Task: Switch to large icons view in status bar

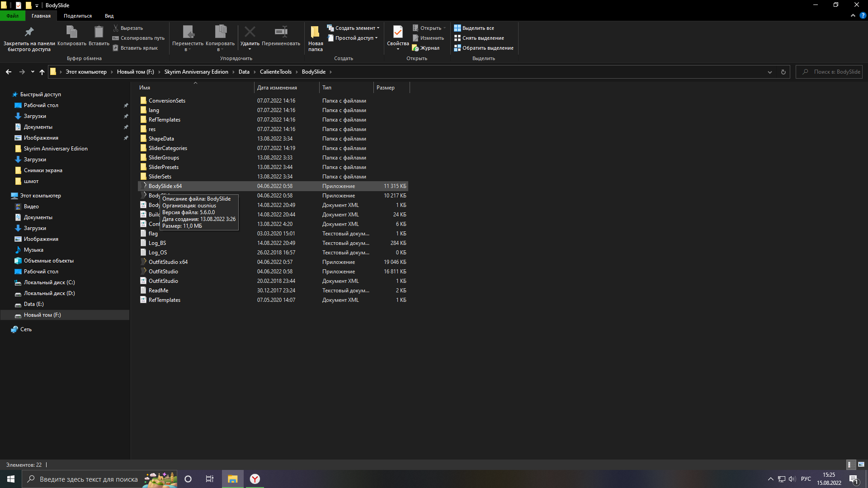Action: 861,465
